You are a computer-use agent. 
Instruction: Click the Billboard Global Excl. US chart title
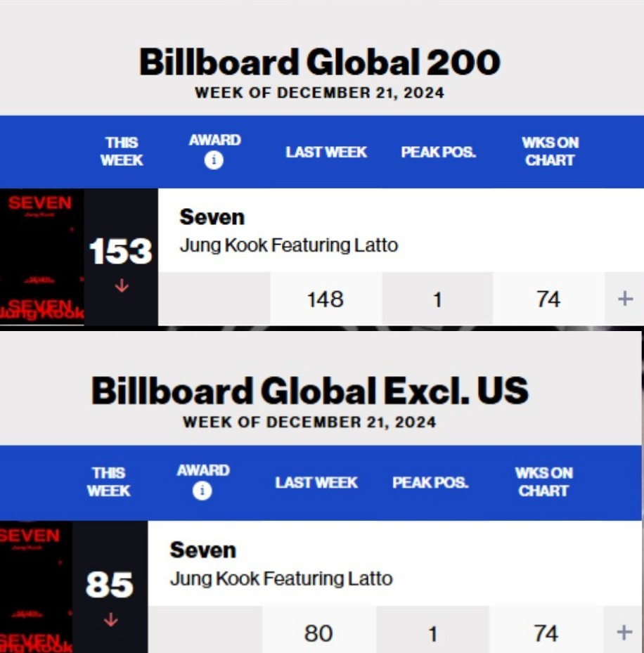click(x=309, y=391)
